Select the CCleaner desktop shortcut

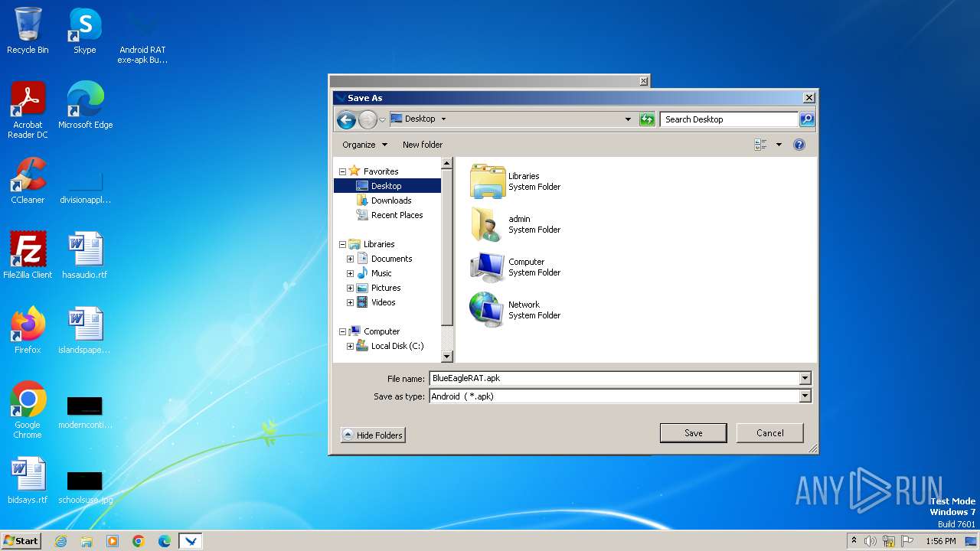[28, 181]
